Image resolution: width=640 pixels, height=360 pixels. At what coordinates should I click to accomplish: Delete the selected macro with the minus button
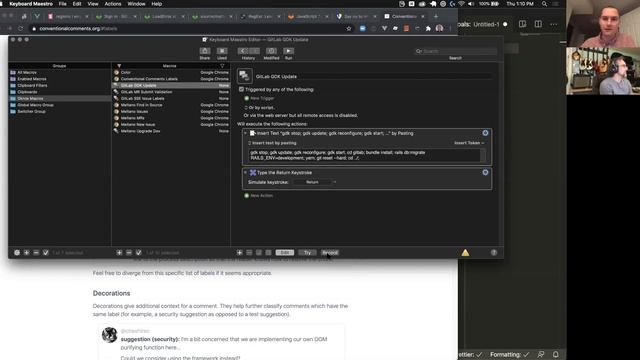[129, 253]
